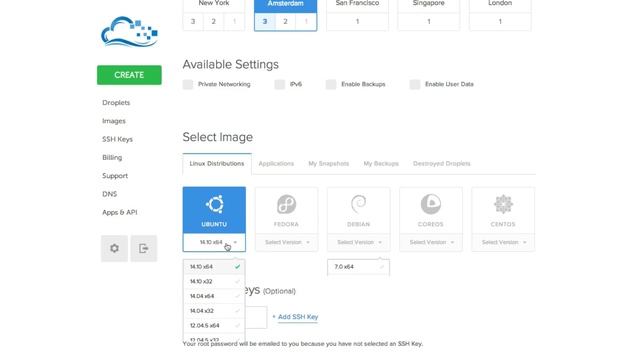The image size is (640, 360).
Task: Open Billing in sidebar
Action: tap(112, 158)
